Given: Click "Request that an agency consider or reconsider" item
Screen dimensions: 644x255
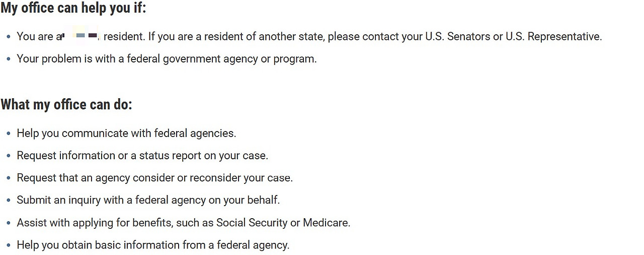Looking at the screenshot, I should pos(154,178).
